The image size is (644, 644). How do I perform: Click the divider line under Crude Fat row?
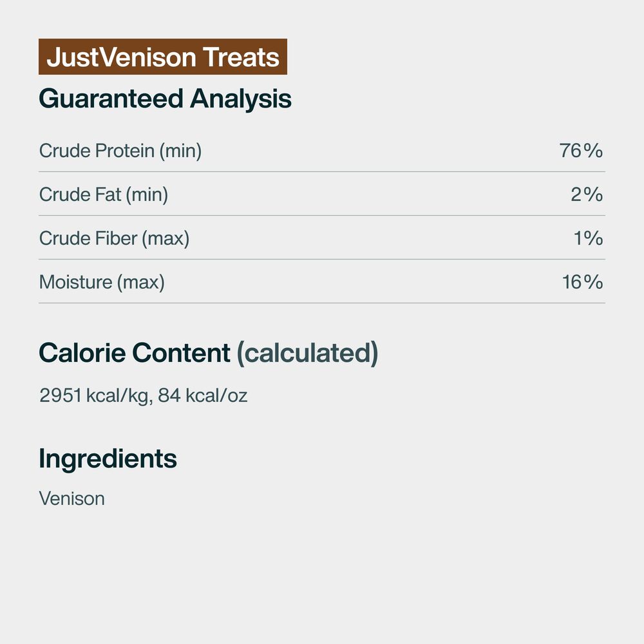[322, 216]
